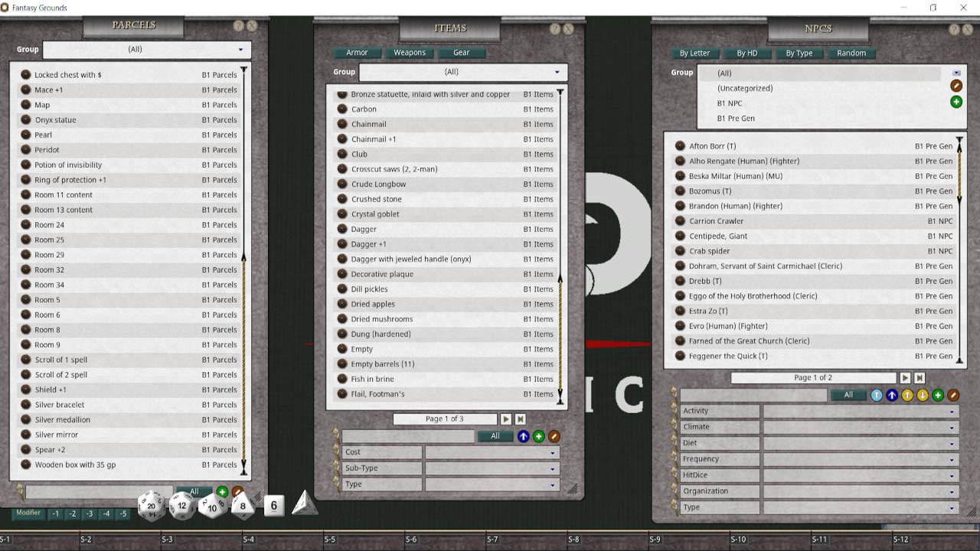
Task: Toggle the All filter in the Items panel
Action: [x=495, y=435]
